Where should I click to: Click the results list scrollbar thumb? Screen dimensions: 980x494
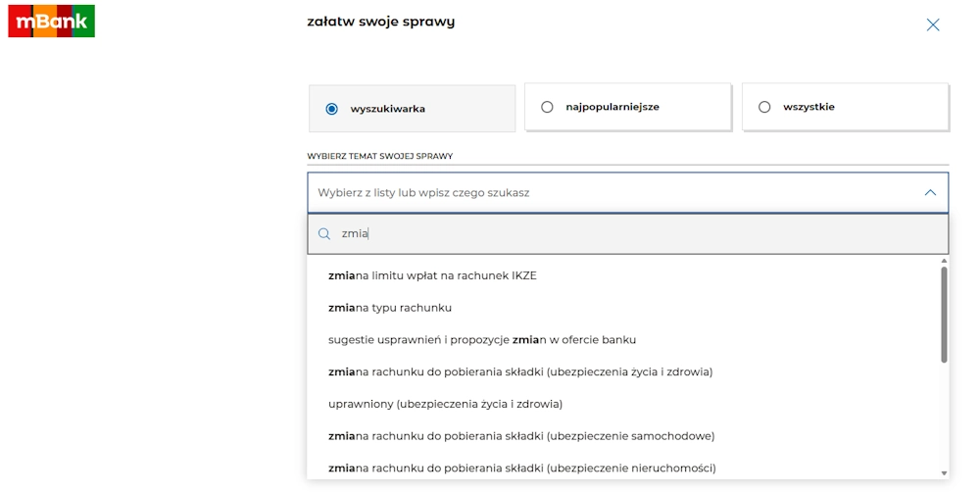(944, 314)
